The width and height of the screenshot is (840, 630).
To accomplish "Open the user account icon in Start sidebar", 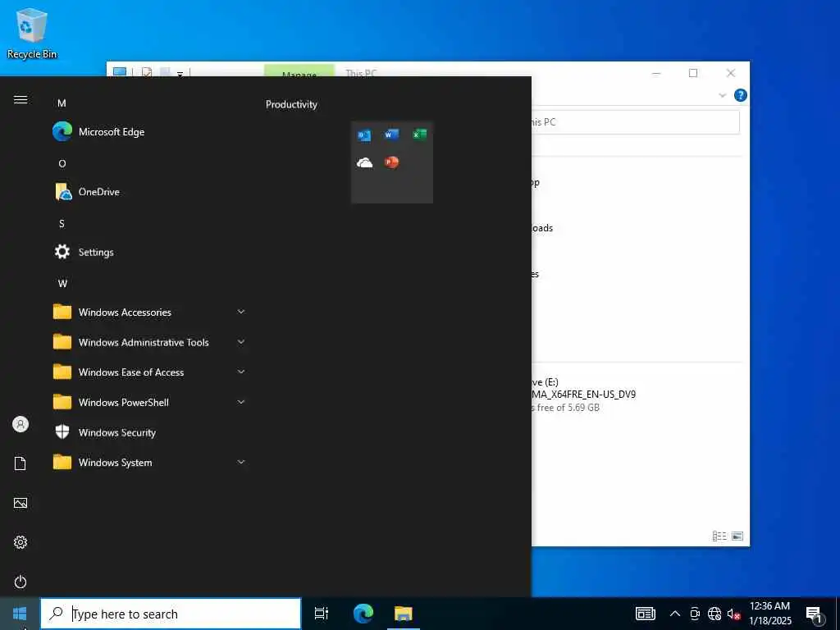I will pos(21,424).
